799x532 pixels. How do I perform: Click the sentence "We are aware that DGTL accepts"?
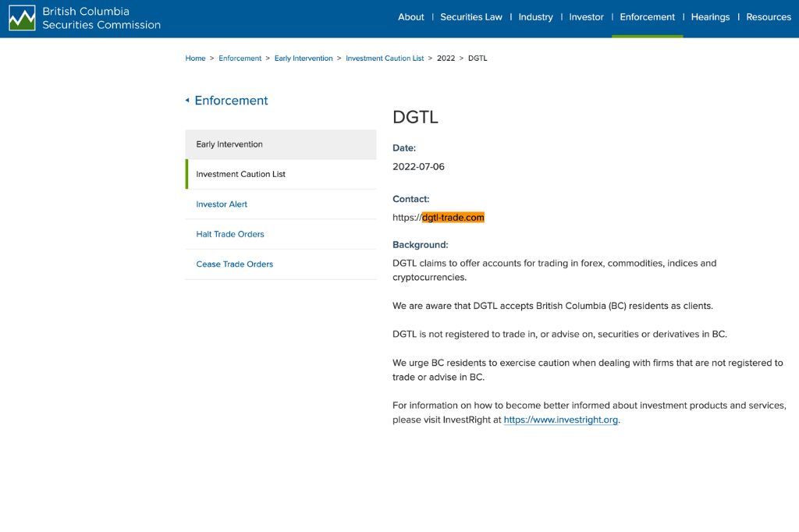pyautogui.click(x=553, y=306)
